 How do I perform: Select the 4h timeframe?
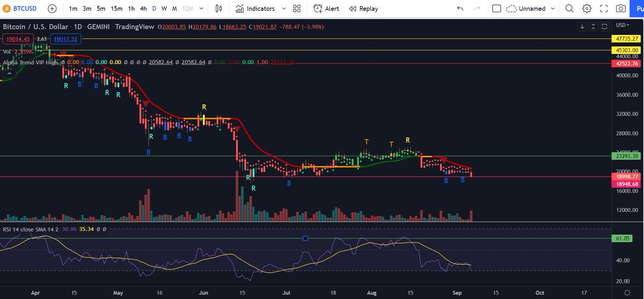tap(143, 9)
